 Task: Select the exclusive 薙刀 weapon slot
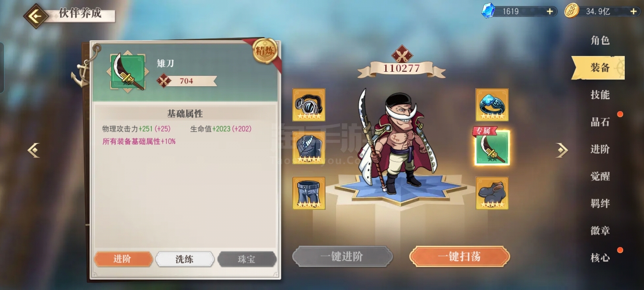(492, 147)
